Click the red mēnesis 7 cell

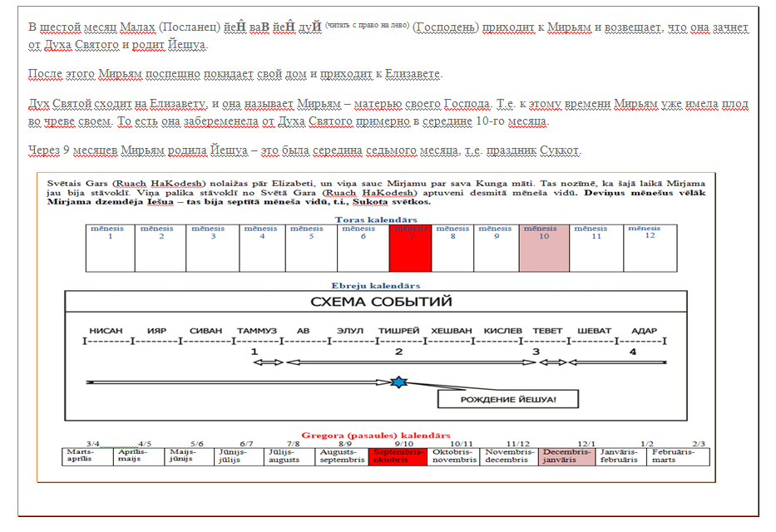[x=409, y=248]
